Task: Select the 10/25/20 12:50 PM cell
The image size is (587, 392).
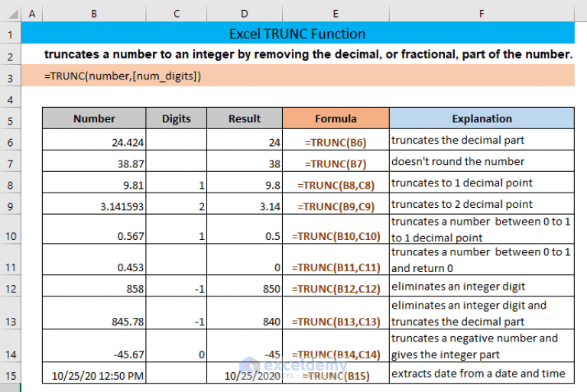Action: (94, 373)
